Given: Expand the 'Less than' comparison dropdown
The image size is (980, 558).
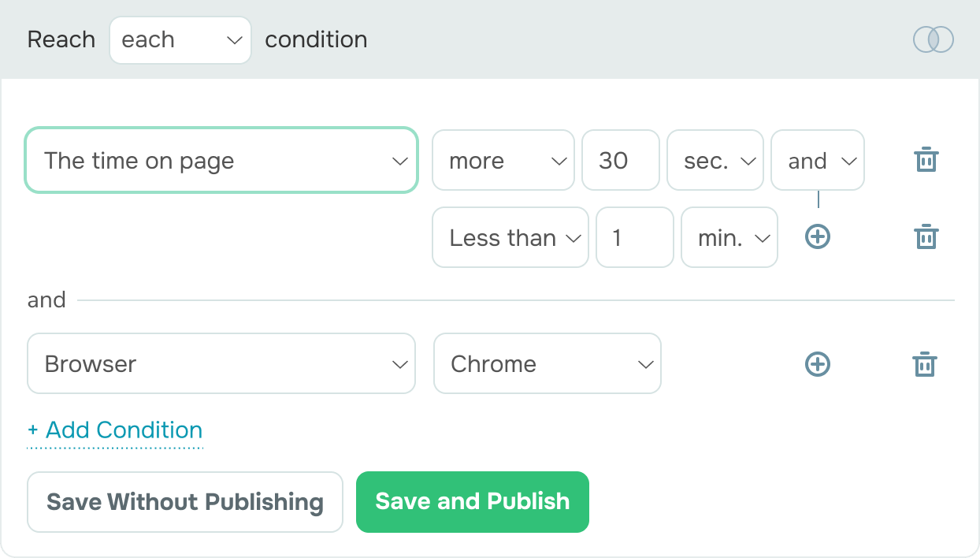Looking at the screenshot, I should click(x=510, y=237).
